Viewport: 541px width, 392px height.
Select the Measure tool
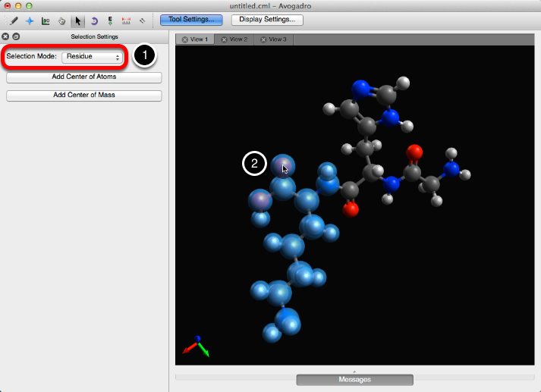(126, 20)
